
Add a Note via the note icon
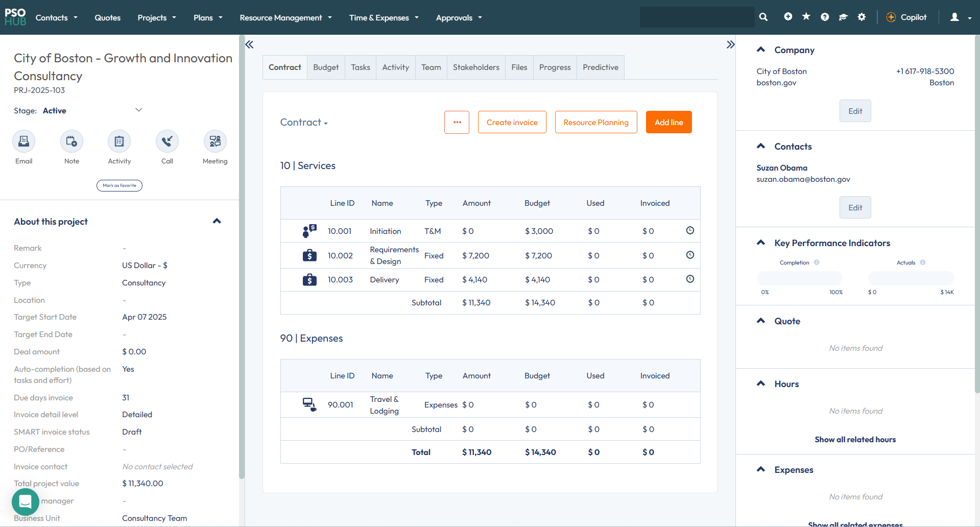71,141
